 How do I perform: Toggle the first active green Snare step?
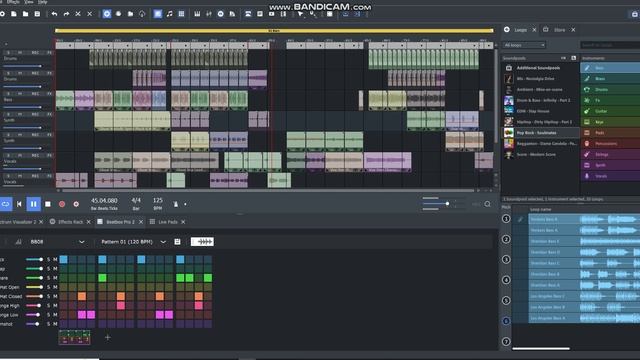[102, 278]
